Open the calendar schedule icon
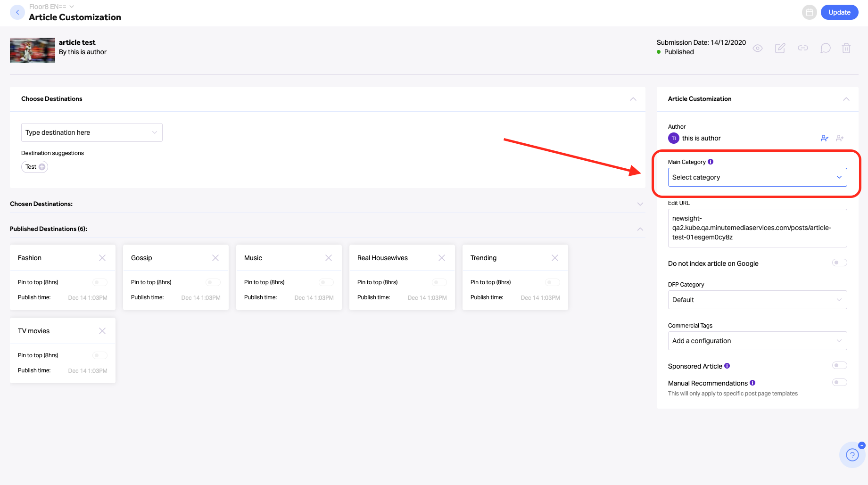Image resolution: width=868 pixels, height=485 pixels. [810, 12]
